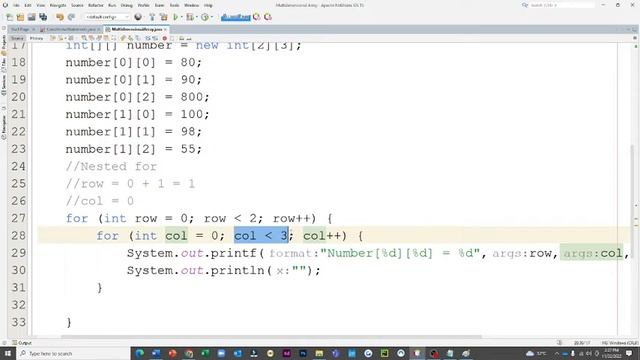Click in the Search quick-search field

tap(562, 5)
